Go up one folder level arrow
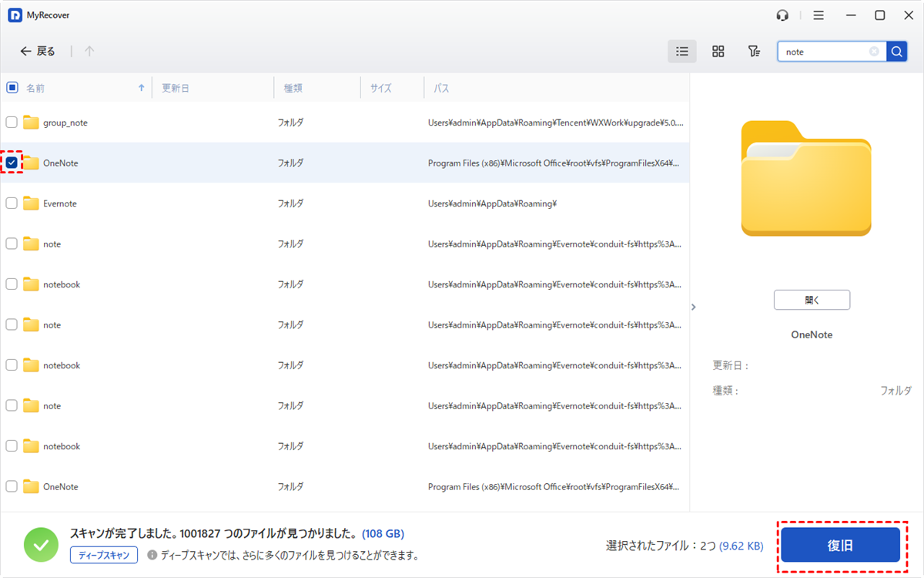The width and height of the screenshot is (924, 578). tap(89, 52)
